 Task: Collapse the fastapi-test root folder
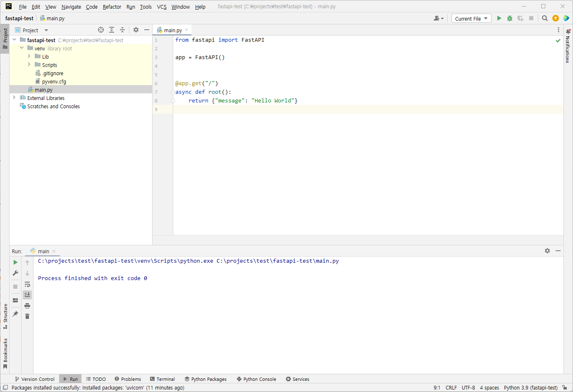[x=14, y=40]
